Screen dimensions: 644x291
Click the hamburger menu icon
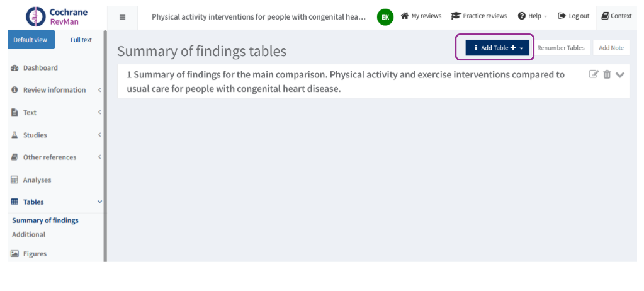click(122, 17)
